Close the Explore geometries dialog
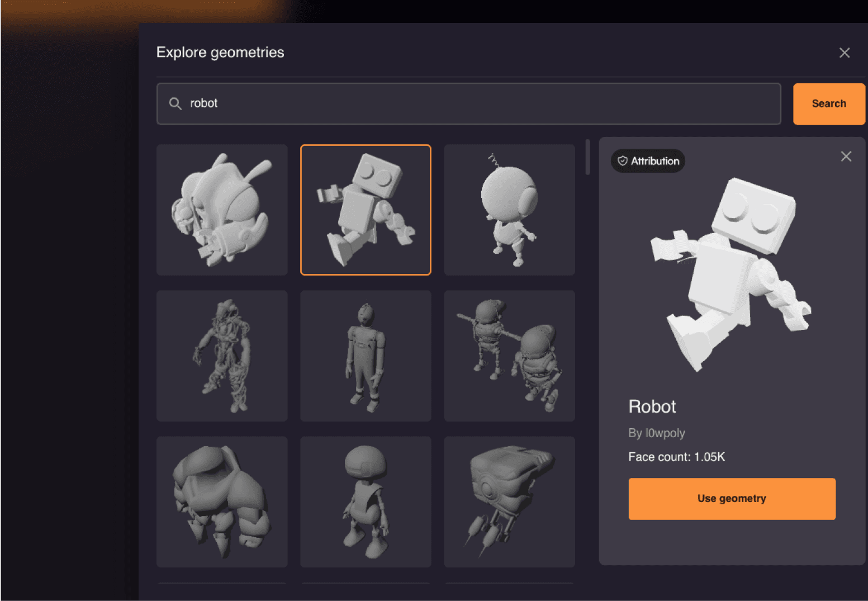 click(x=844, y=53)
